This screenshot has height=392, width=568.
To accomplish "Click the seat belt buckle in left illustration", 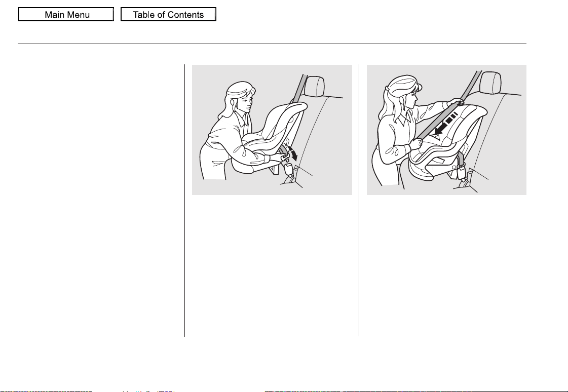I will pyautogui.click(x=289, y=169).
